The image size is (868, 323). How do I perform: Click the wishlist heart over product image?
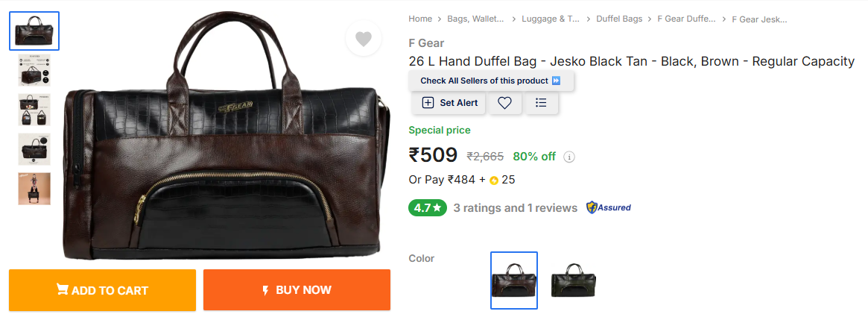point(363,40)
